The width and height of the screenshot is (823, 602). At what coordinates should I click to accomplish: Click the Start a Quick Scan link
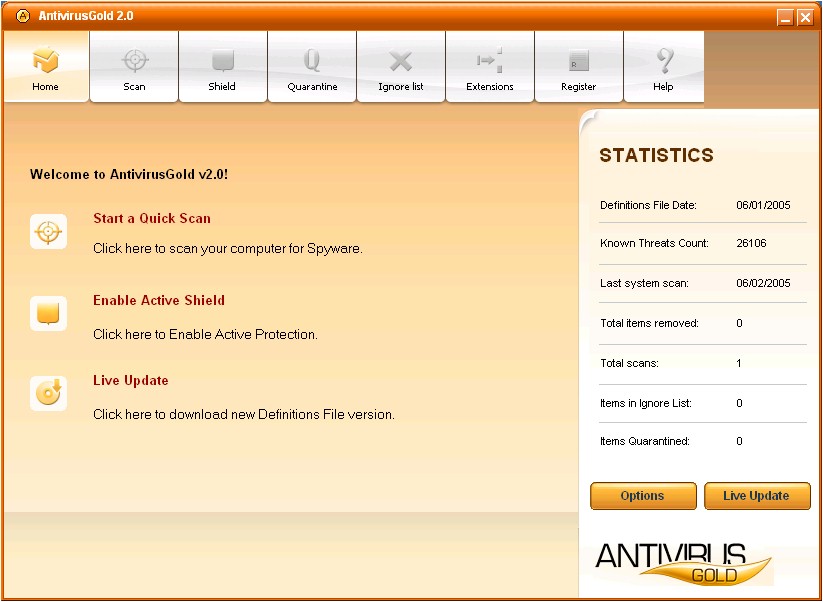pyautogui.click(x=152, y=218)
